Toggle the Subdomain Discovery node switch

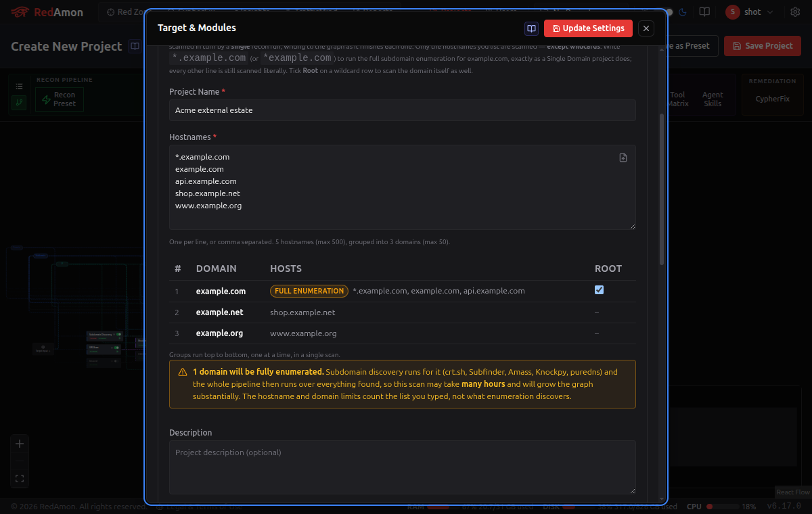pyautogui.click(x=118, y=334)
